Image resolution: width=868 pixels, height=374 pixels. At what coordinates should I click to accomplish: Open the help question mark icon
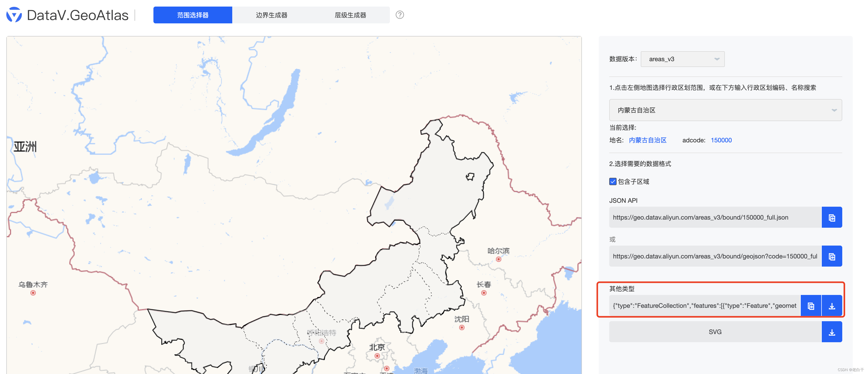click(x=400, y=15)
